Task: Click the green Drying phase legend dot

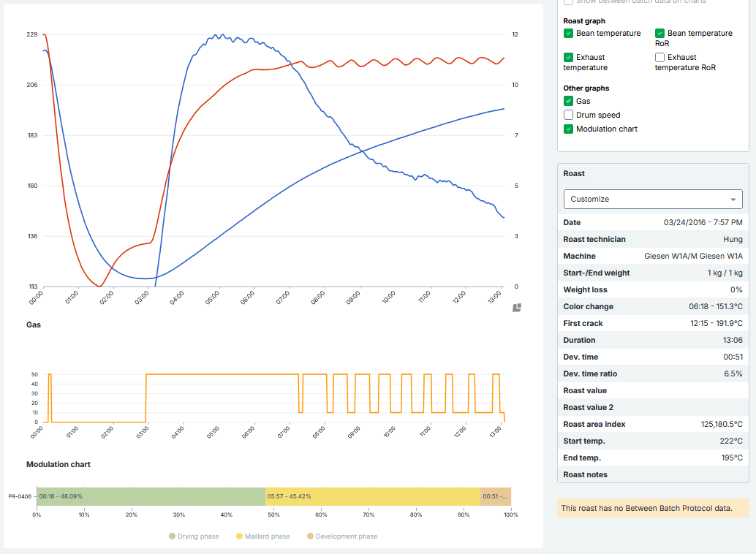Action: (172, 536)
